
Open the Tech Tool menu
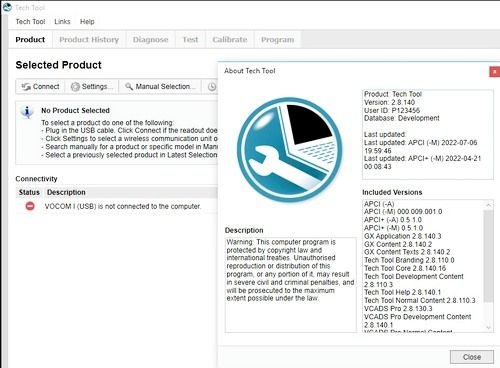[x=30, y=22]
